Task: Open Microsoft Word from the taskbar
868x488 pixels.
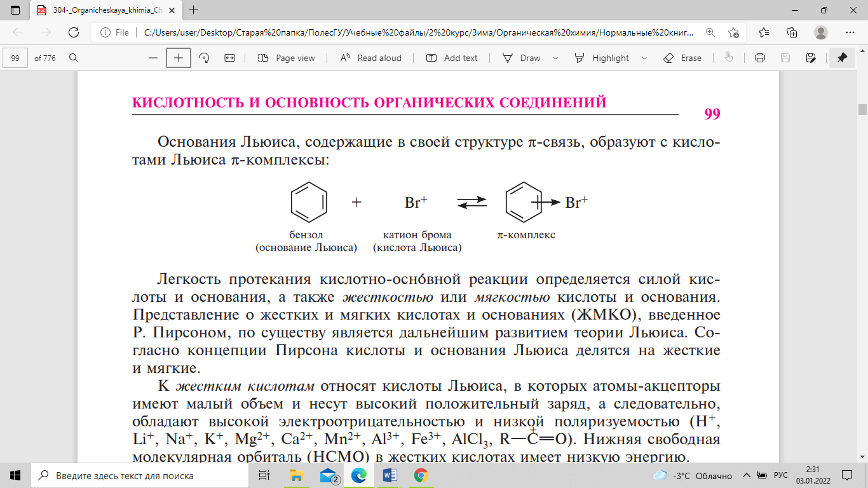Action: pos(390,475)
